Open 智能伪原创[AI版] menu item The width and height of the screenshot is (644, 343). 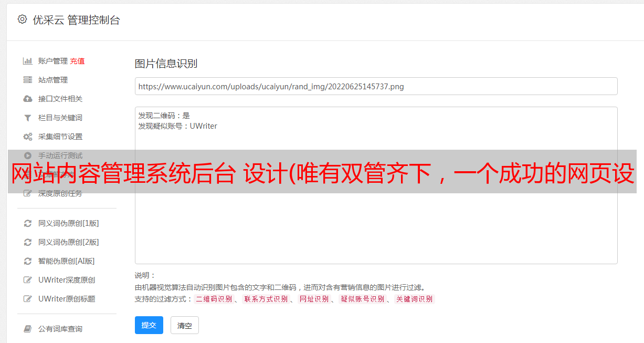67,261
